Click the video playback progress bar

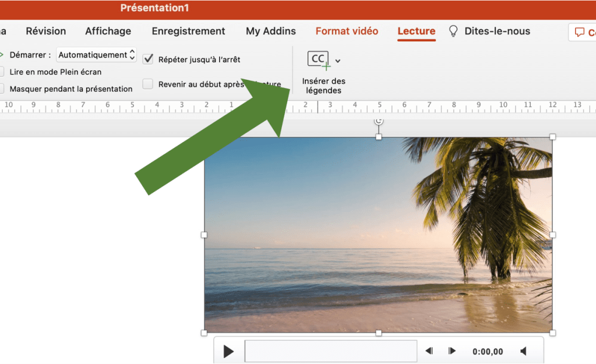330,351
